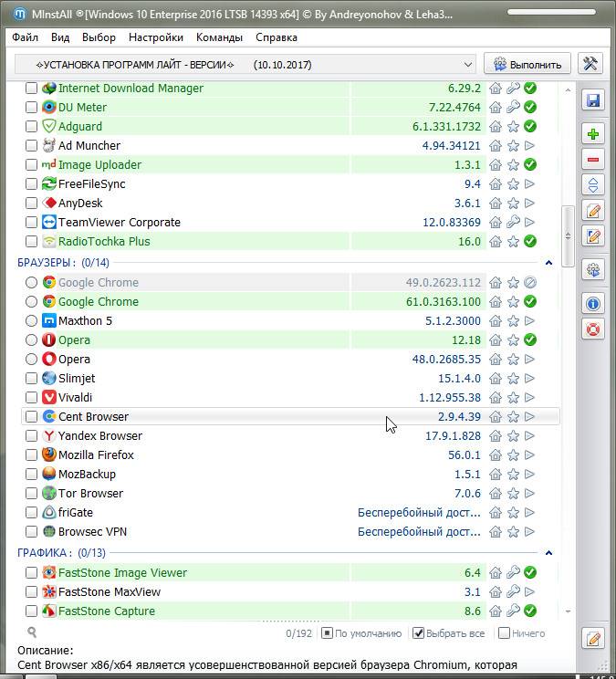Click play arrow in Vivaldi row
616x679 pixels.
click(529, 398)
